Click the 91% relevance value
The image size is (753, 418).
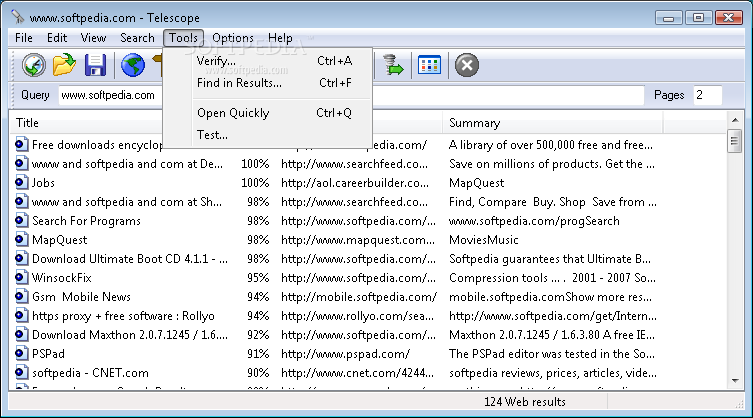pyautogui.click(x=258, y=354)
